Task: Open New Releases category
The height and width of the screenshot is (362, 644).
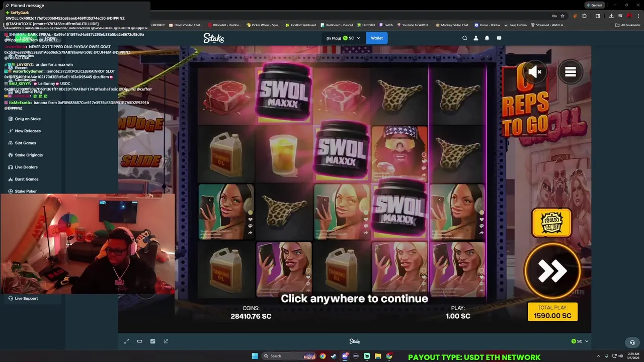Action: pyautogui.click(x=28, y=131)
